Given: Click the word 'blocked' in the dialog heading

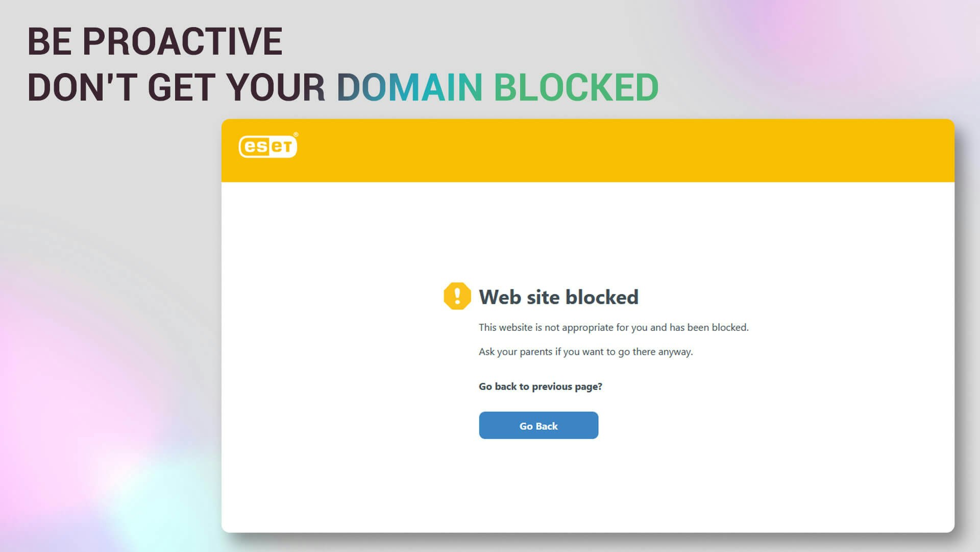Looking at the screenshot, I should [x=602, y=297].
